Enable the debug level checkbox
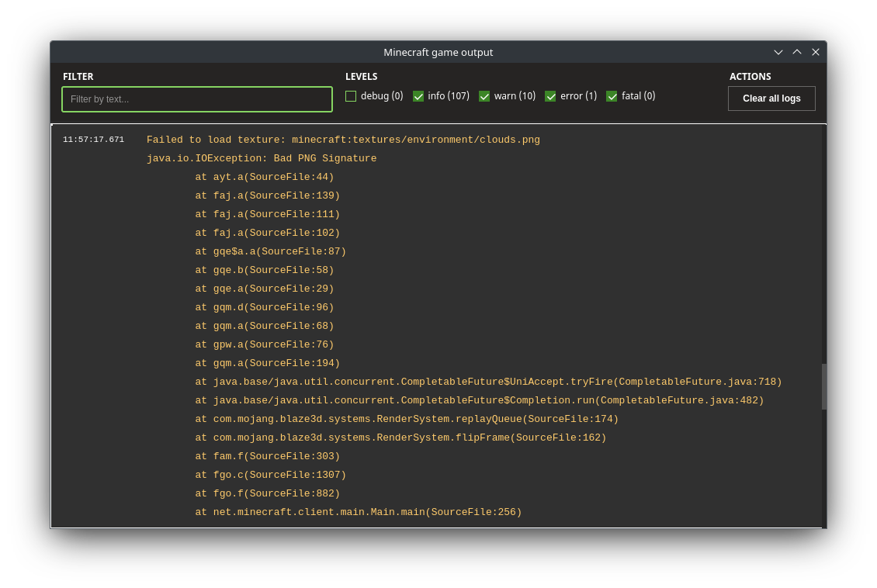The width and height of the screenshot is (877, 588). pos(351,96)
